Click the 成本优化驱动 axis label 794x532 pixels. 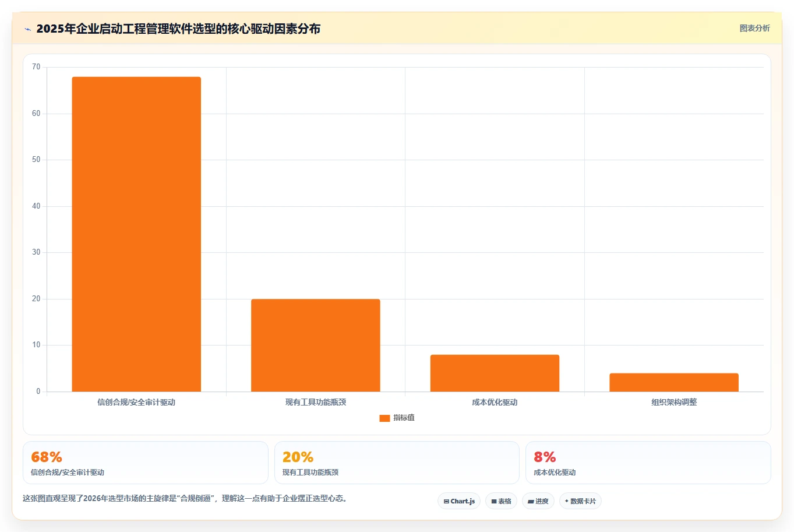pyautogui.click(x=495, y=402)
